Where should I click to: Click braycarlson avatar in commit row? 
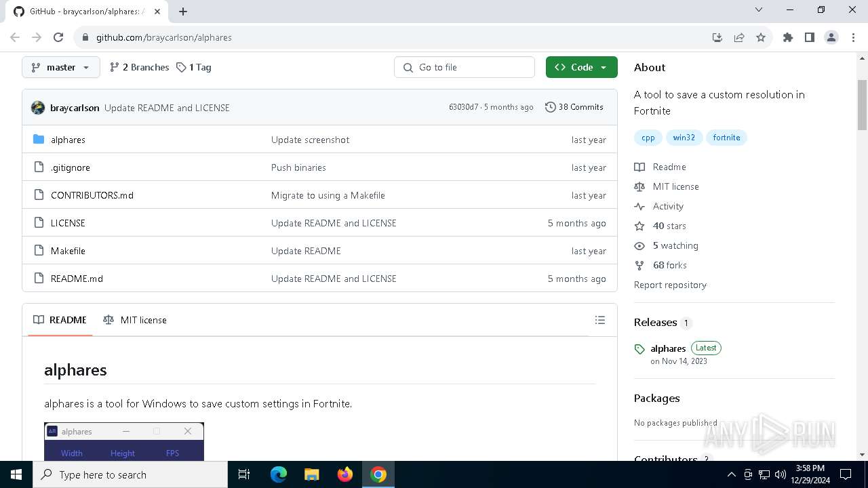[38, 107]
